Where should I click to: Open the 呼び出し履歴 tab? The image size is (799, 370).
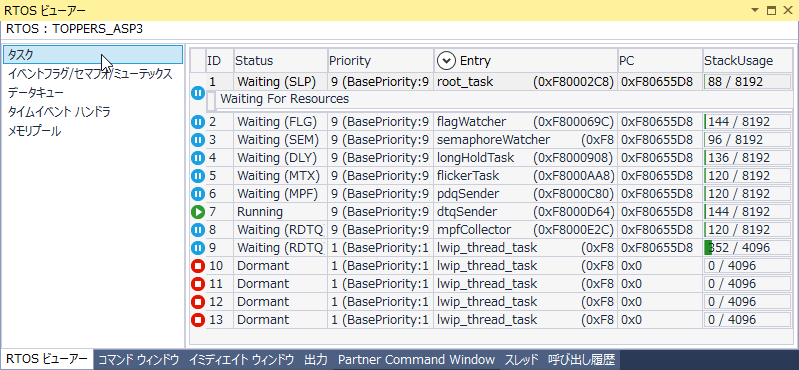pyautogui.click(x=581, y=360)
